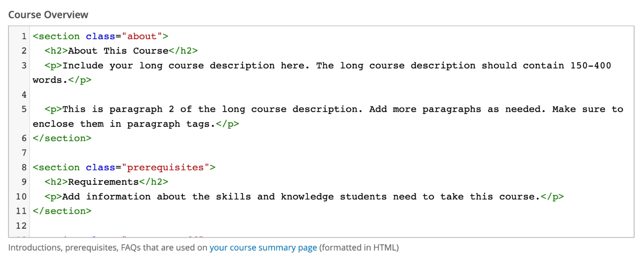Click line number 10 in the gutter
The width and height of the screenshot is (644, 259).
(21, 197)
